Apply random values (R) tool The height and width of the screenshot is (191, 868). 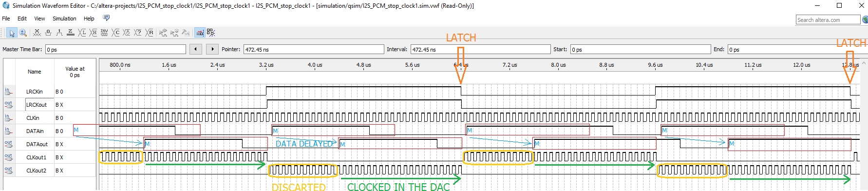click(x=150, y=33)
